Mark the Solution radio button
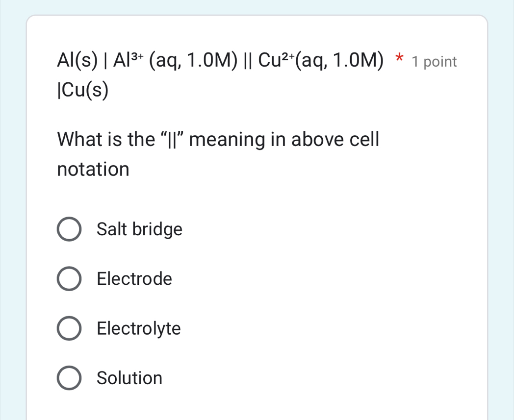Screen dimensions: 514x420 [x=69, y=378]
